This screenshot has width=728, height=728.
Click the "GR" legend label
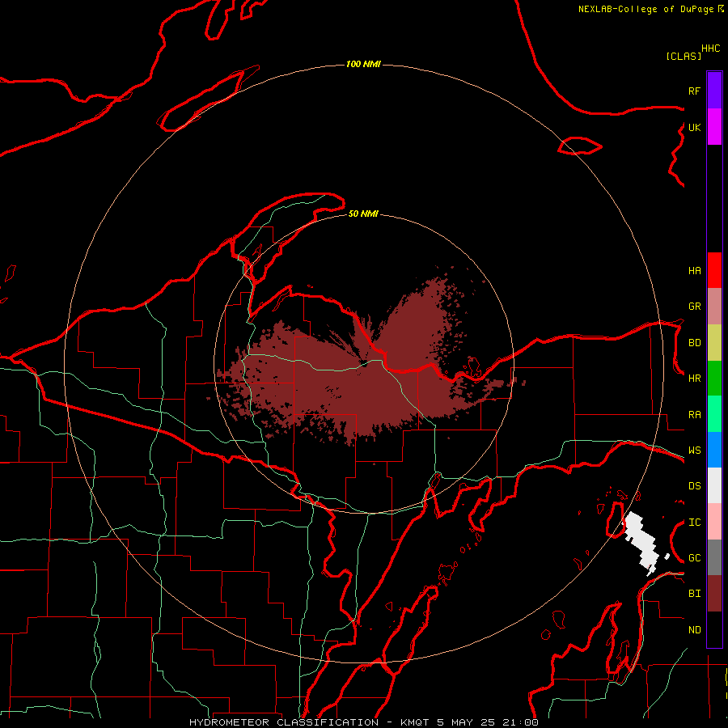[694, 307]
